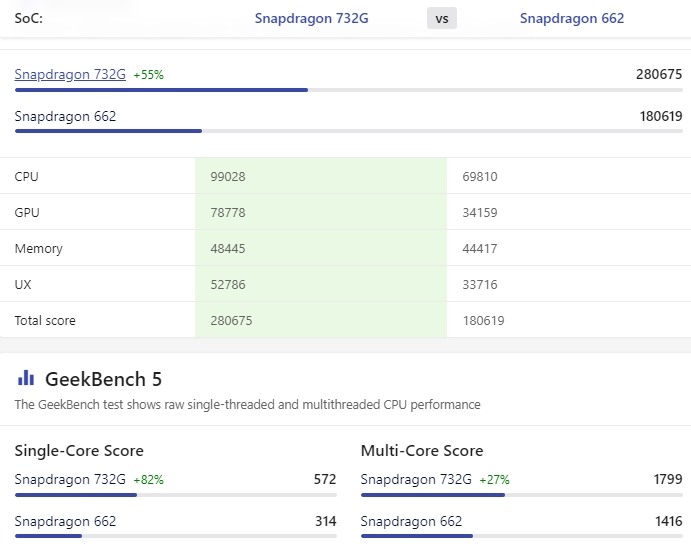Select Memory value 44417
The image size is (691, 558).
pyautogui.click(x=479, y=249)
